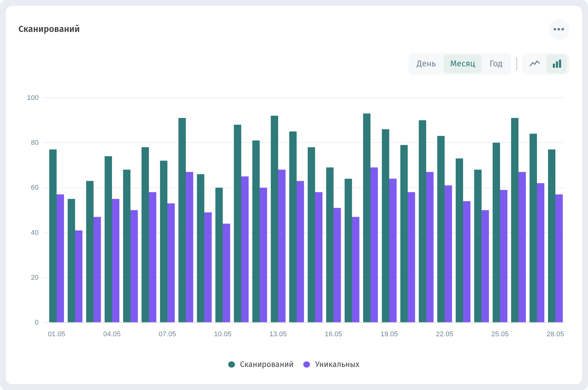The image size is (588, 390).
Task: Click the teal bar for 13.05
Action: (274, 219)
